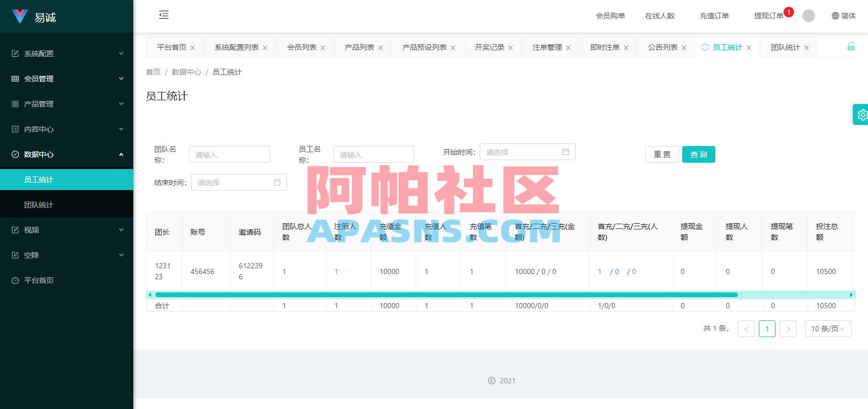
Task: Close the 团队统计 tab
Action: coord(807,48)
